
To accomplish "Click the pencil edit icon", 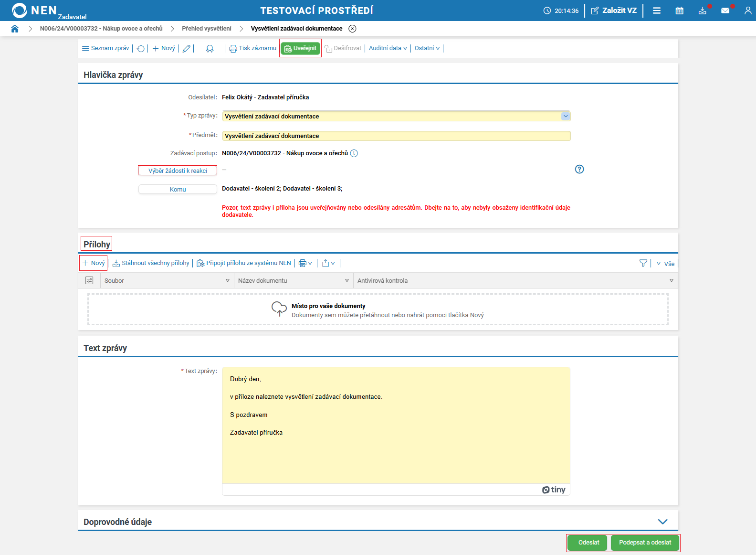I will [187, 49].
